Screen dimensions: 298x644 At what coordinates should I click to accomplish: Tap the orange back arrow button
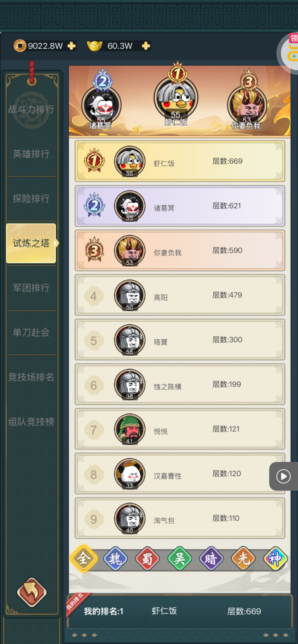tap(32, 592)
